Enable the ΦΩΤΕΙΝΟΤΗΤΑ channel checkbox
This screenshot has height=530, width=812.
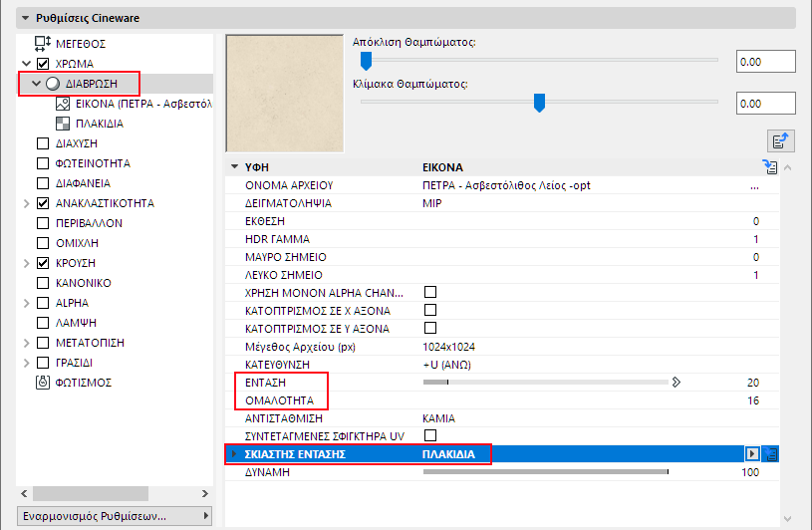[x=43, y=163]
